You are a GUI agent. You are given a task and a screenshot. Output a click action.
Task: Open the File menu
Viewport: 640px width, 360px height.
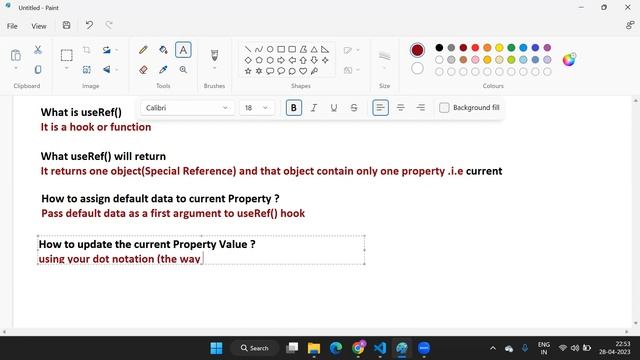coord(12,26)
